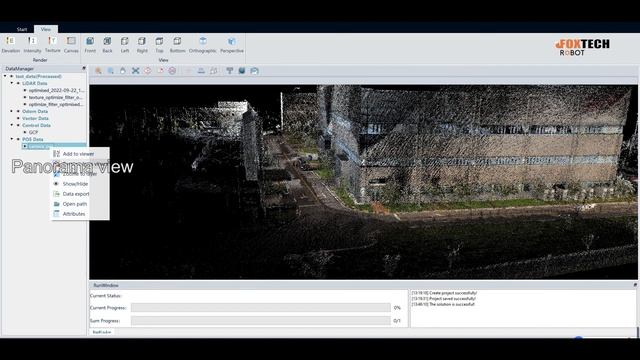Switch to Top view
The width and height of the screenshot is (640, 360).
(x=159, y=44)
